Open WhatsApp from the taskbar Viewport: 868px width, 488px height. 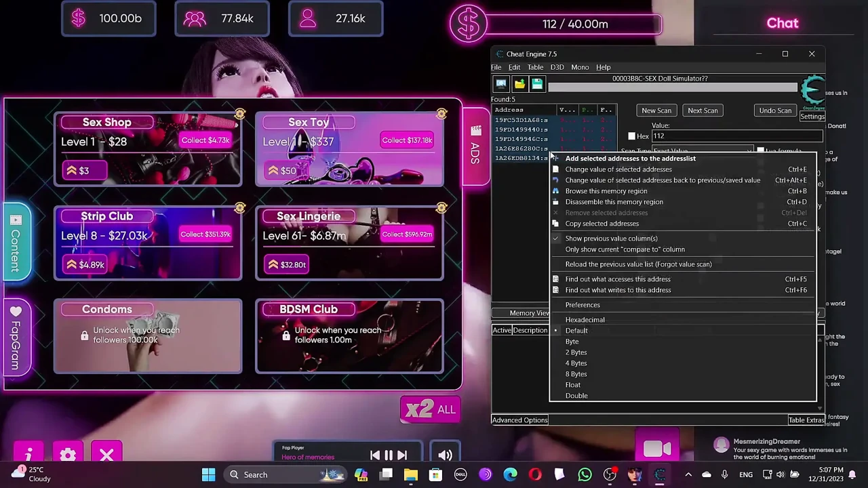(585, 474)
